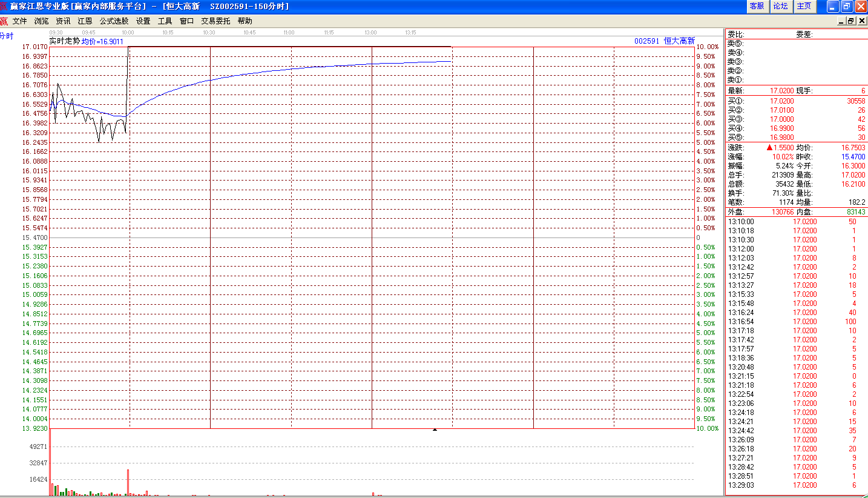
Task: Click the 外盘 value 130766
Action: (x=783, y=213)
